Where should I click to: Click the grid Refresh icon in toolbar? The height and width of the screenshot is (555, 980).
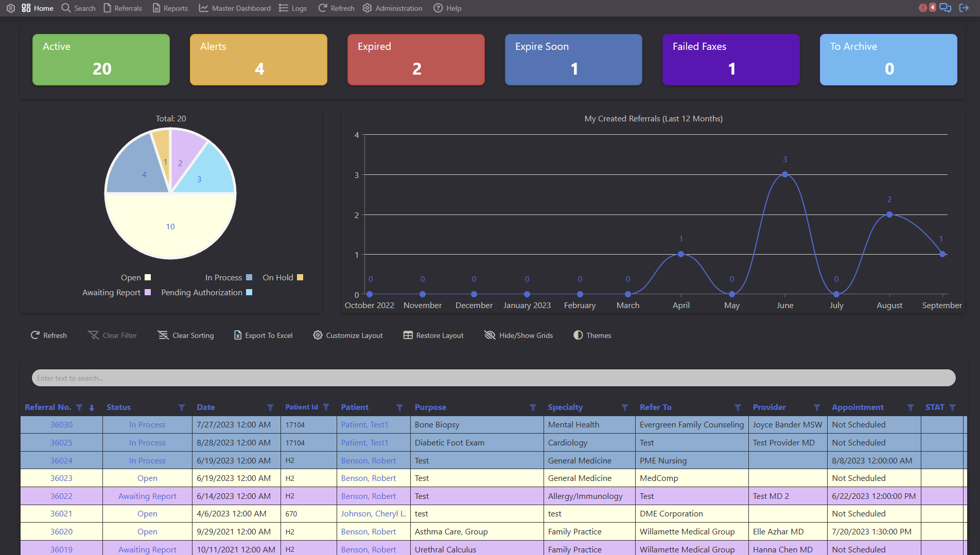tap(35, 335)
